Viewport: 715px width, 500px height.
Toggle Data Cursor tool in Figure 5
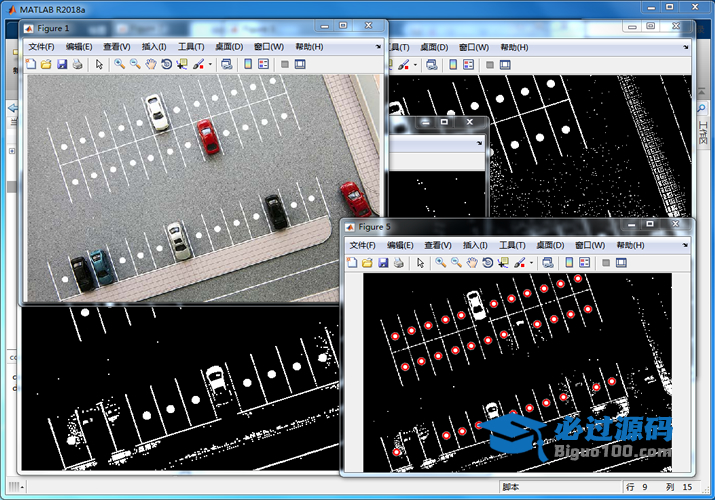pos(503,262)
